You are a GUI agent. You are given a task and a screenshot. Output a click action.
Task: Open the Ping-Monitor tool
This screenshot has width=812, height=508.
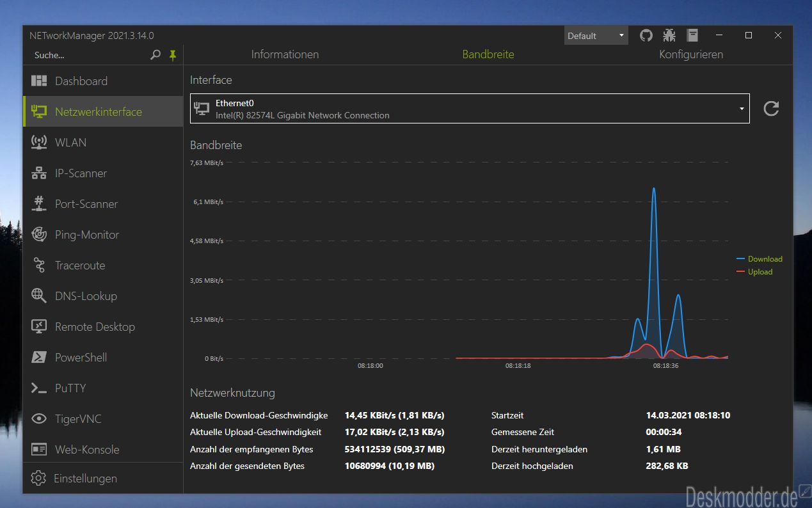click(103, 234)
